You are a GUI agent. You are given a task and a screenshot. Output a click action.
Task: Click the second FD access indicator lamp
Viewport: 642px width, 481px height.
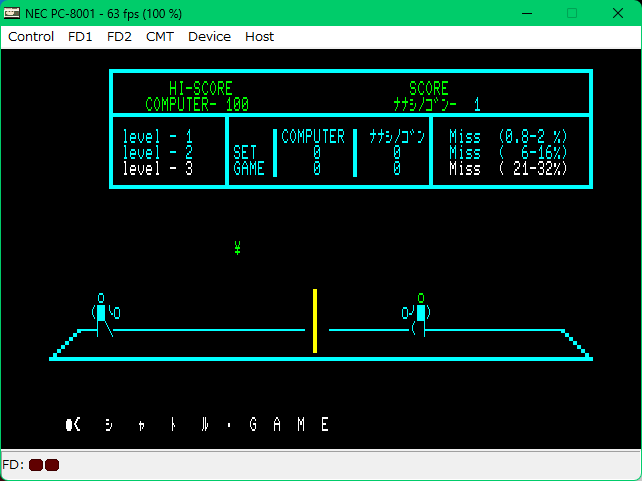52,465
